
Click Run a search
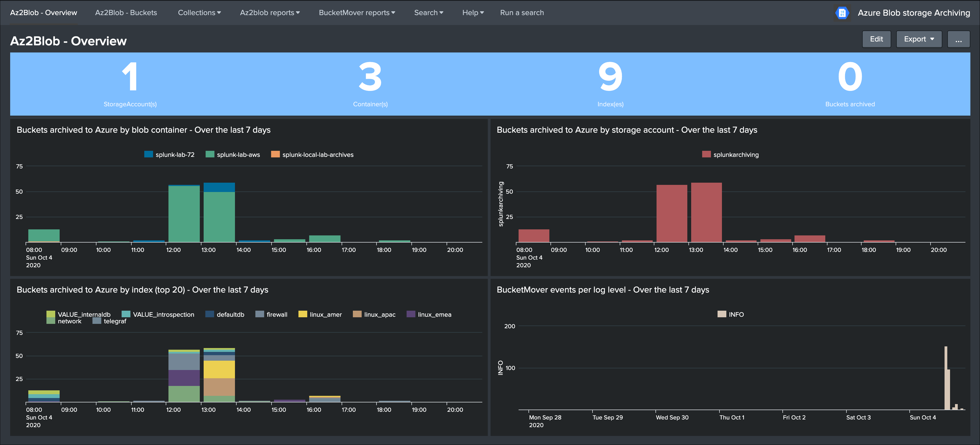(522, 13)
